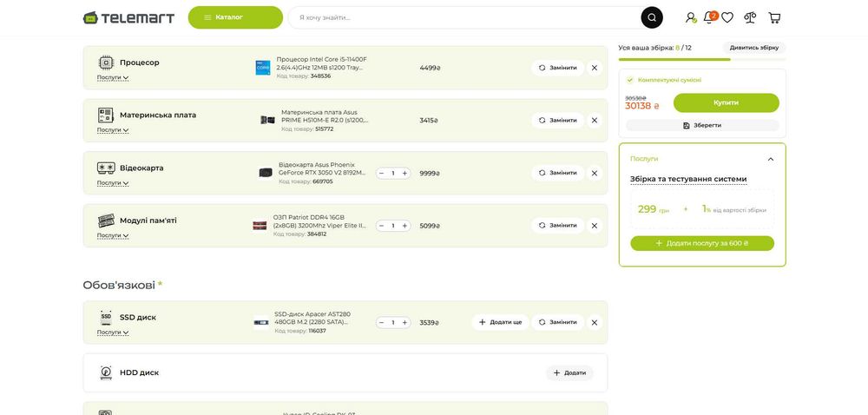Increase Модулі пам'яті quantity with plus
868x415 pixels.
[x=404, y=226]
